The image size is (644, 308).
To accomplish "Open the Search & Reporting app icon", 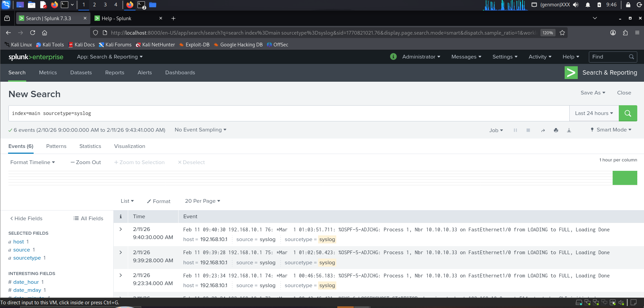I will pos(571,72).
